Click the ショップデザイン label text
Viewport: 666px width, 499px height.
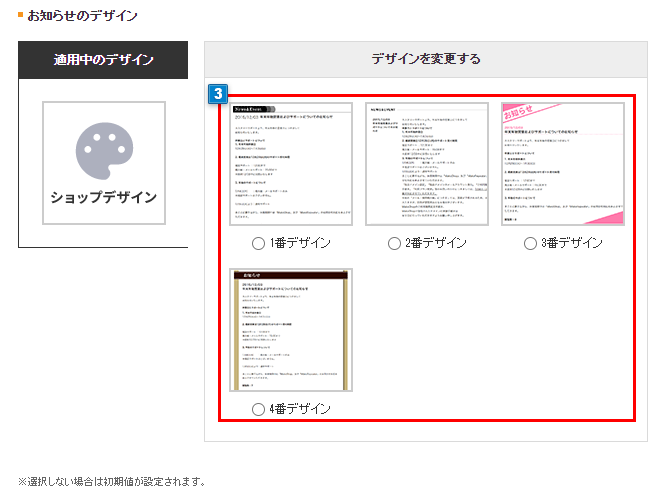point(104,197)
